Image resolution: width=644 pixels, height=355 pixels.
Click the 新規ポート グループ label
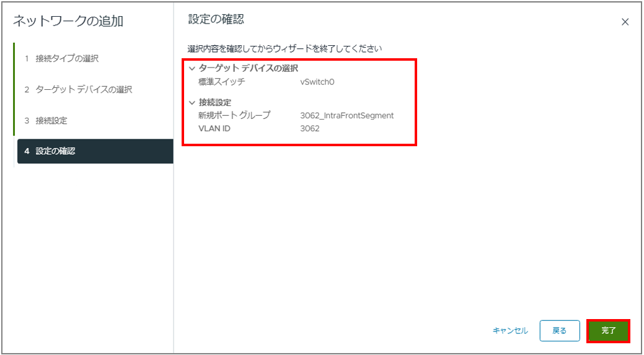234,116
